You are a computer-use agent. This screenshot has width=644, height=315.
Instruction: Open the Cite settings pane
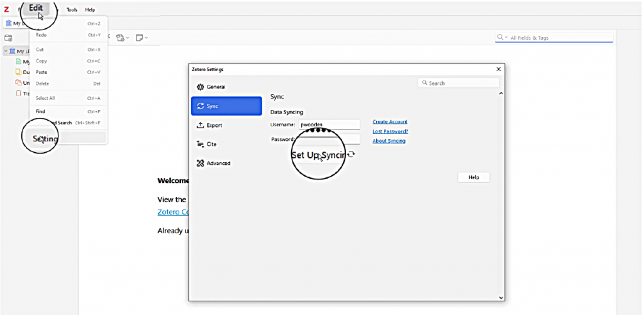click(211, 144)
